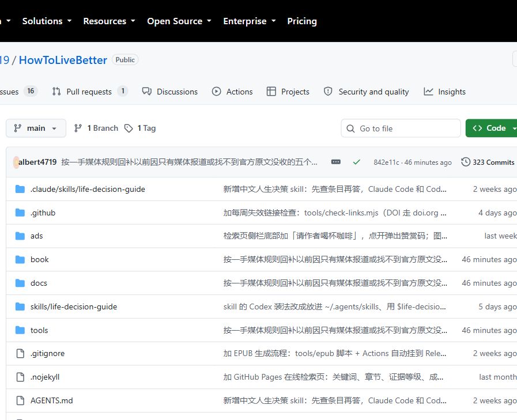The width and height of the screenshot is (517, 420).
Task: Expand commit message ellipsis button
Action: (335, 162)
